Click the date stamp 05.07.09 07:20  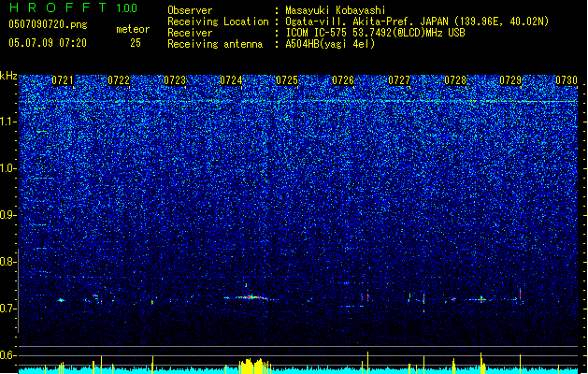tap(48, 43)
